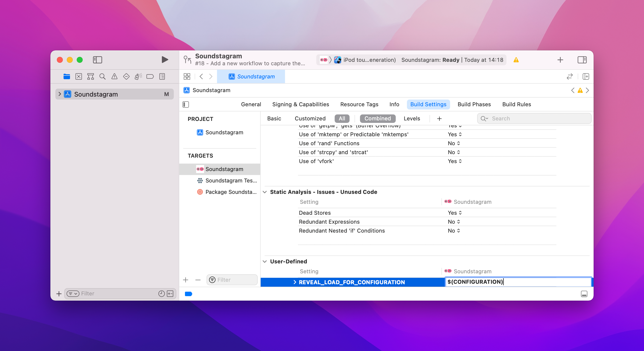This screenshot has width=644, height=351.
Task: Select the Combined view mode
Action: pyautogui.click(x=378, y=118)
